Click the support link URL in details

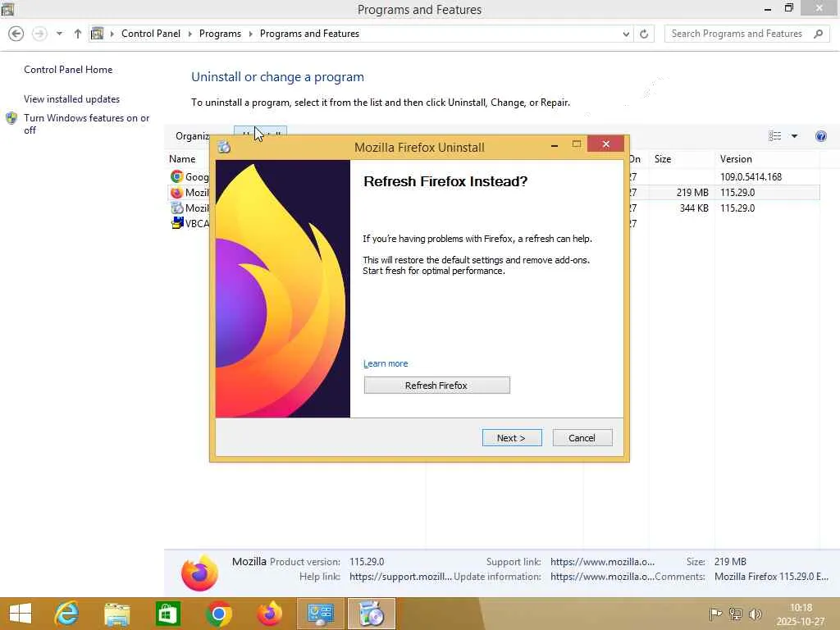coord(602,561)
